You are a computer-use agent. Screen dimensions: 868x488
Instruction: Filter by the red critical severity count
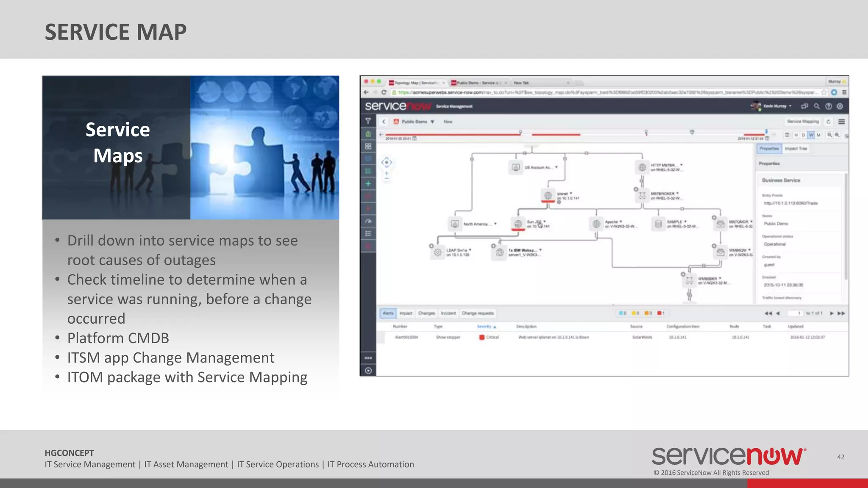(661, 313)
